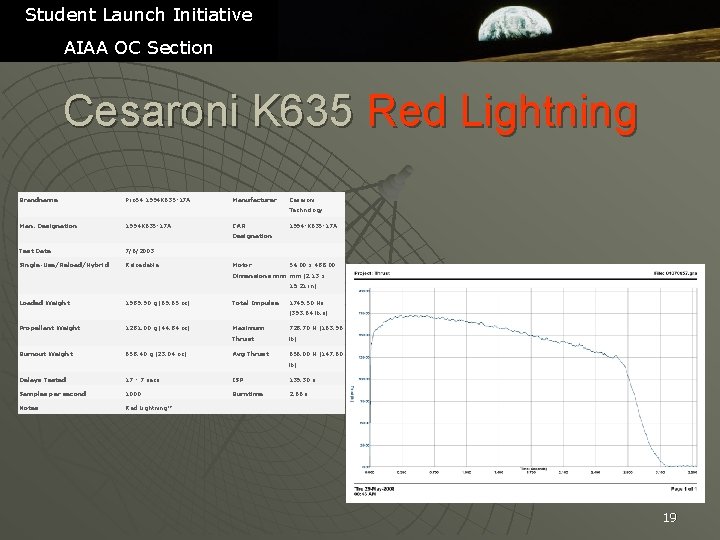The image size is (720, 540).
Task: Click the 'CAR Designation' label in the table
Action: pyautogui.click(x=252, y=231)
